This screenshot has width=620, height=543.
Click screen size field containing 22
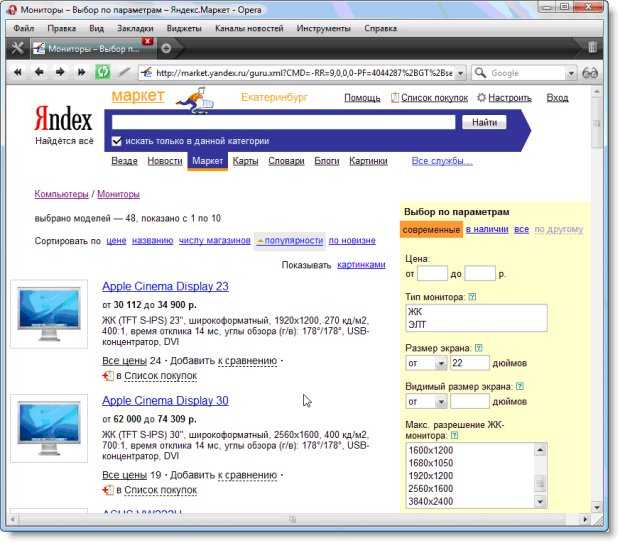(469, 363)
